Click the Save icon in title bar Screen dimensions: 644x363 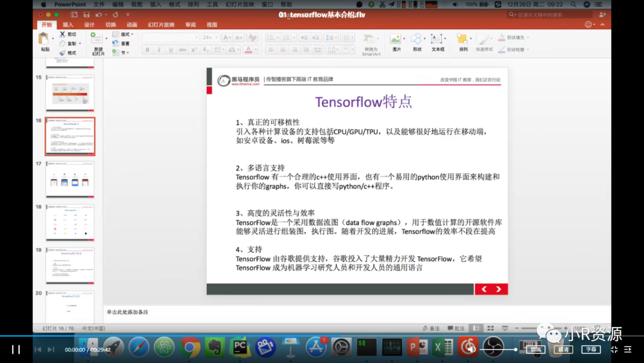(86, 15)
